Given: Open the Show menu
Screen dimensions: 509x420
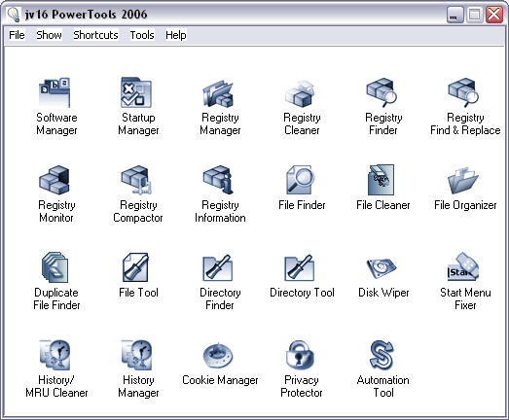Looking at the screenshot, I should 49,35.
